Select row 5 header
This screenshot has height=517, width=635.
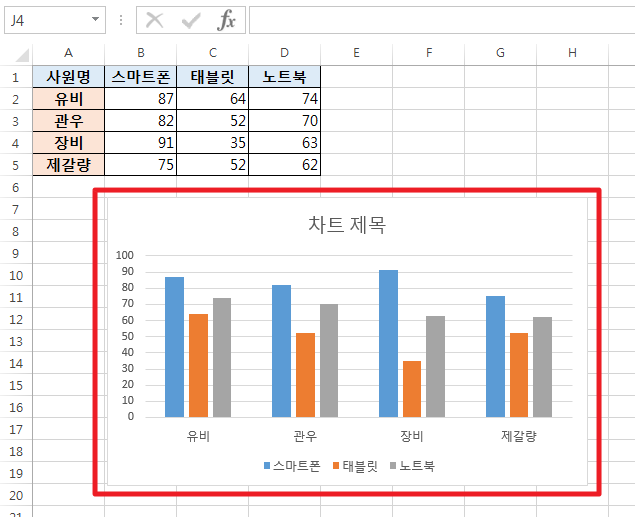[x=16, y=165]
